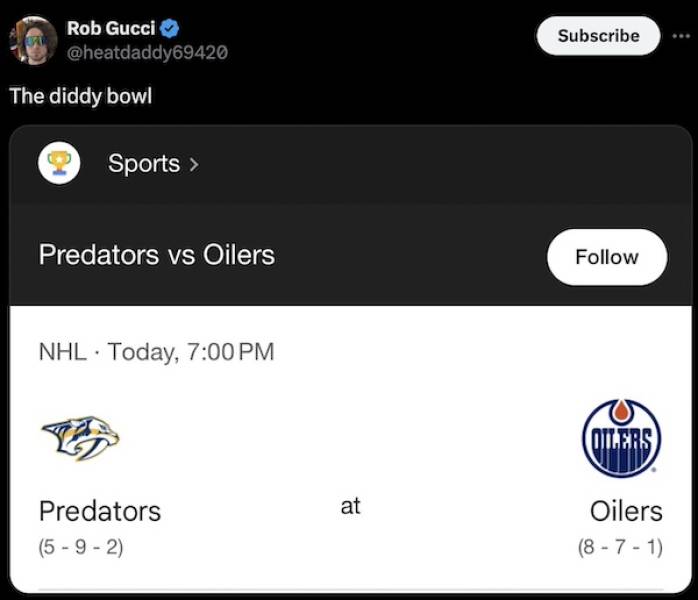Click the "at" text between the teams
The width and height of the screenshot is (698, 600).
[350, 506]
